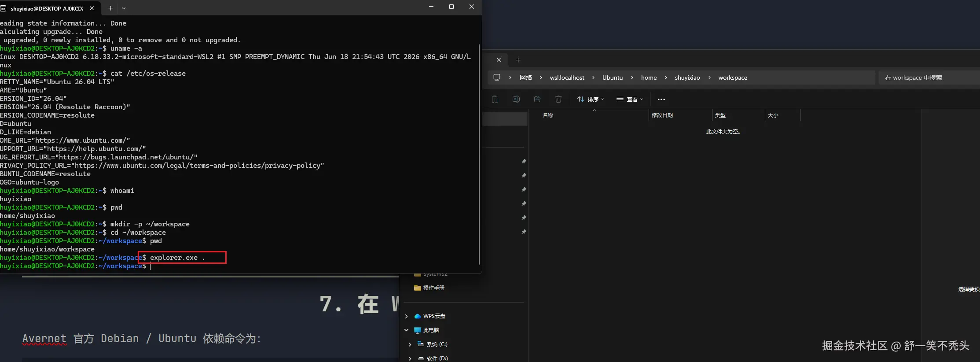Go to 网络 in the breadcrumb
Screen dimensions: 980x362
[x=526, y=78]
